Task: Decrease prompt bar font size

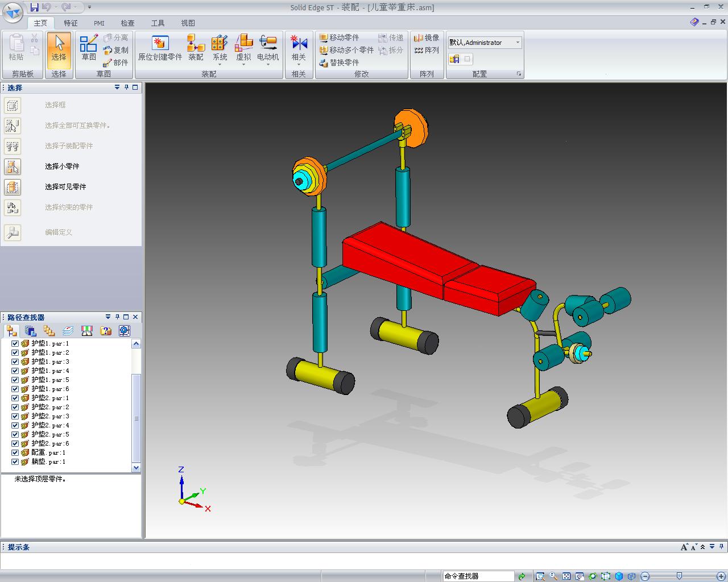Action: click(694, 547)
